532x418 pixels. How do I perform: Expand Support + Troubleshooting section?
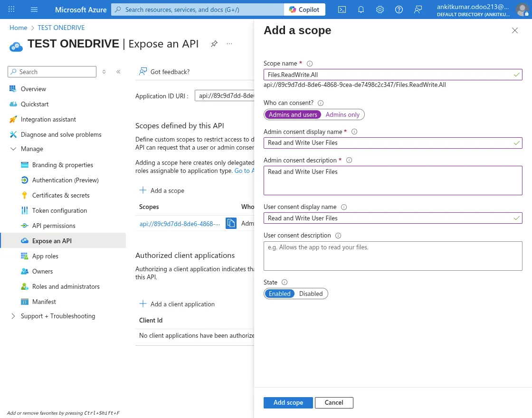(13, 316)
